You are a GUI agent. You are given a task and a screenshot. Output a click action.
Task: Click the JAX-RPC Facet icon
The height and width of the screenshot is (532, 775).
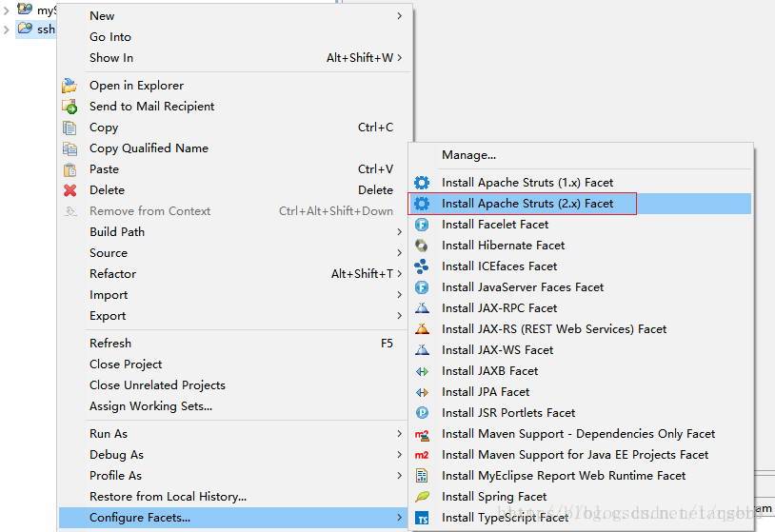(x=422, y=308)
